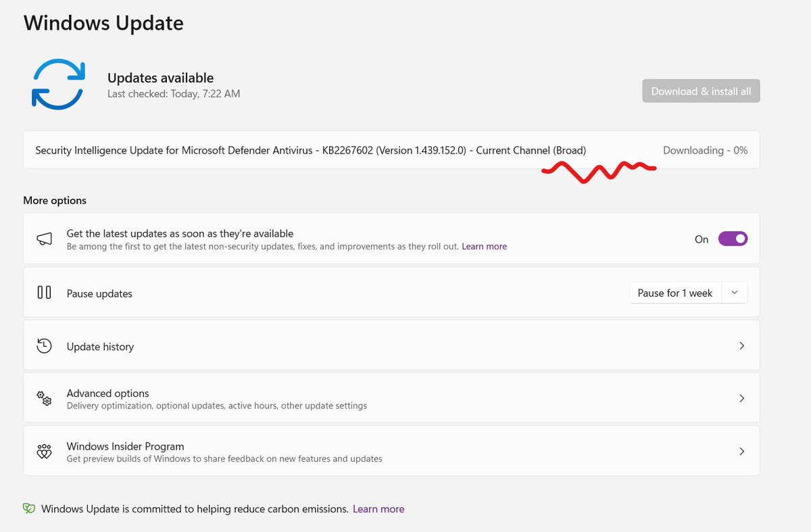Click the More options section label
Screen dimensions: 811x532
55,201
